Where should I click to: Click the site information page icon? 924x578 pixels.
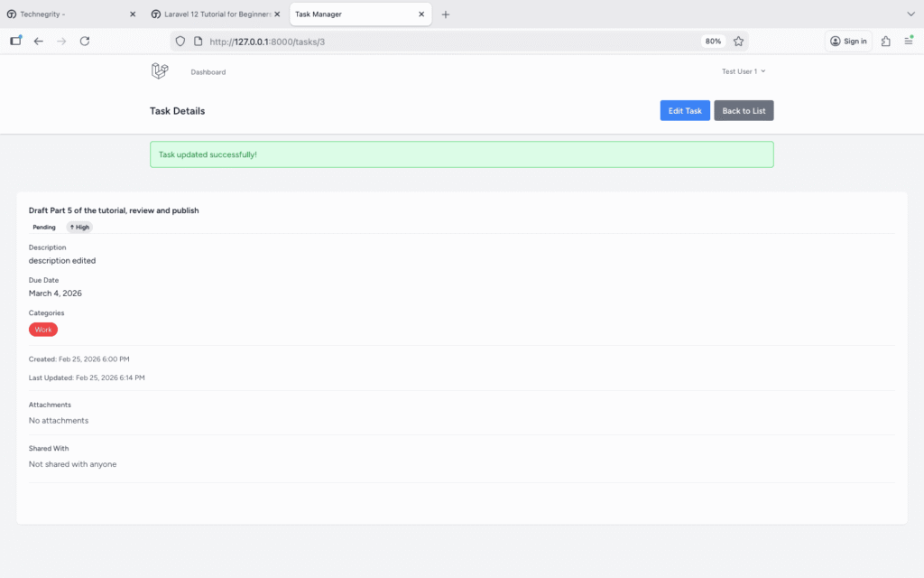[198, 42]
